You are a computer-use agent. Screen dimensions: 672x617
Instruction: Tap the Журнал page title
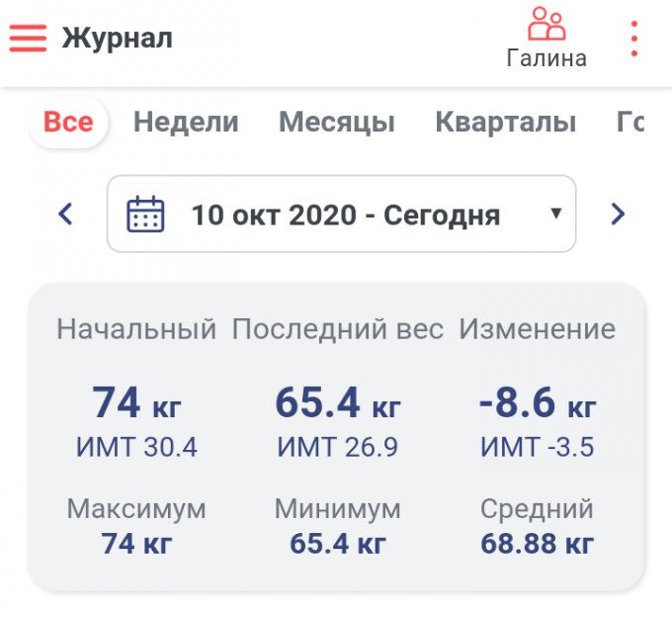(117, 39)
